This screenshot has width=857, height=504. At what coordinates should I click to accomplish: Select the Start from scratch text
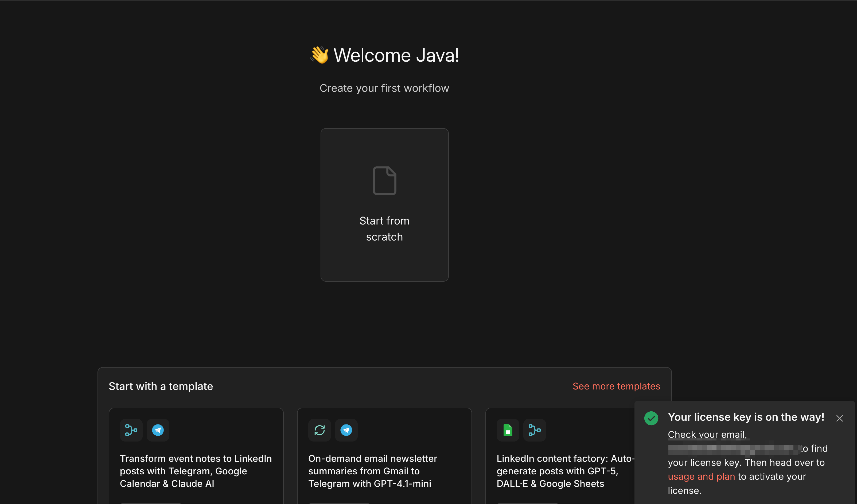pyautogui.click(x=384, y=229)
